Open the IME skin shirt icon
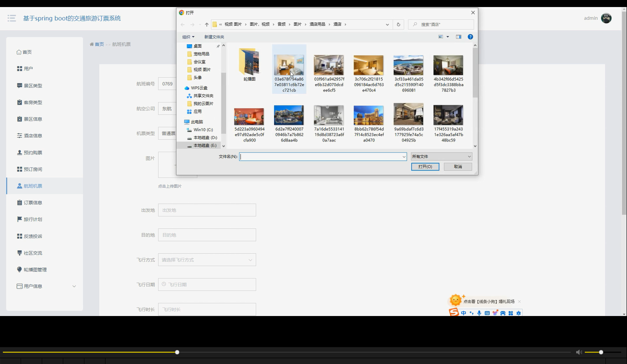627x364 pixels. 495,313
